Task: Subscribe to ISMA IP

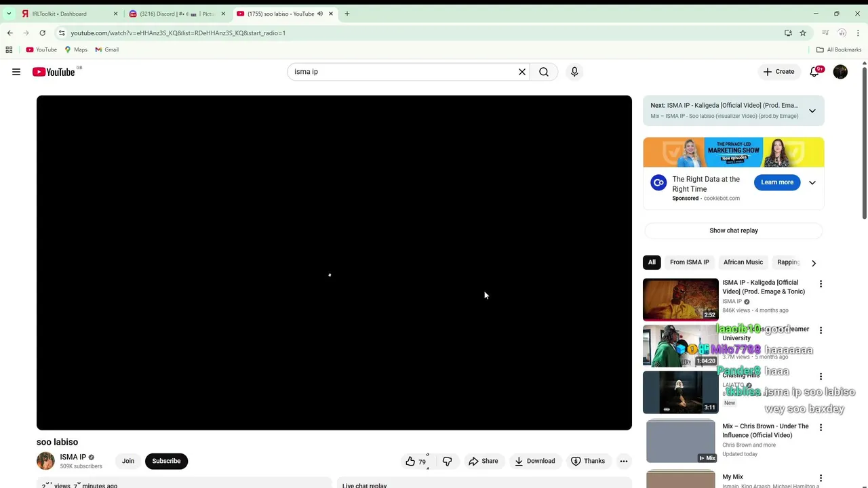Action: [166, 461]
